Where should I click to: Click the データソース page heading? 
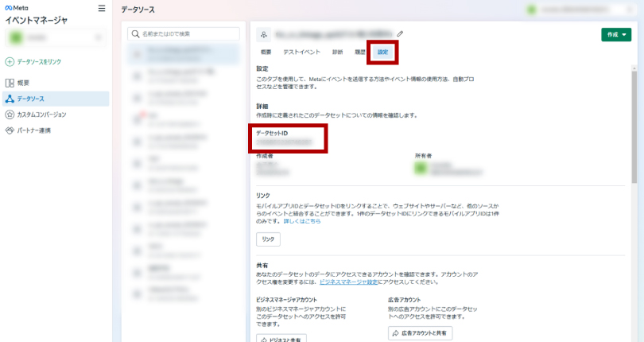138,10
